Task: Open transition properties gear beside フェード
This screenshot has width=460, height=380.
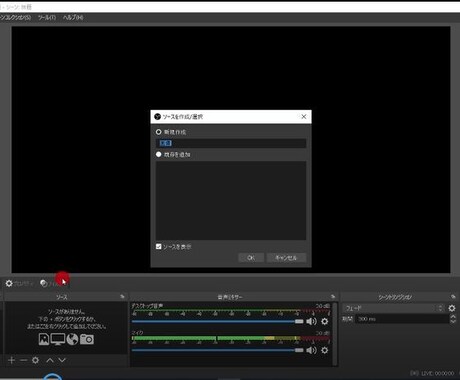Action: (x=452, y=308)
